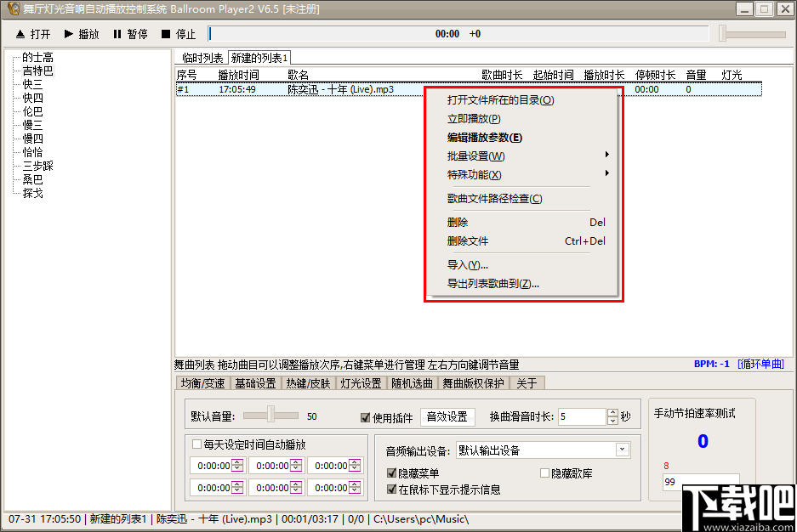797x532 pixels.
Task: Open the audio output device dropdown
Action: click(x=623, y=450)
